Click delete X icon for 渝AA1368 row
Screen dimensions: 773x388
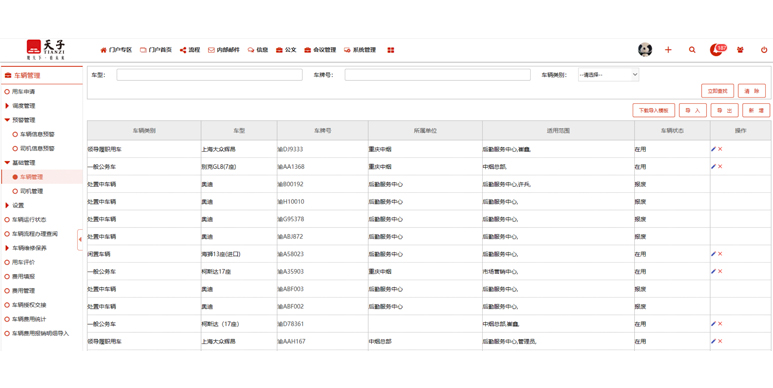720,167
